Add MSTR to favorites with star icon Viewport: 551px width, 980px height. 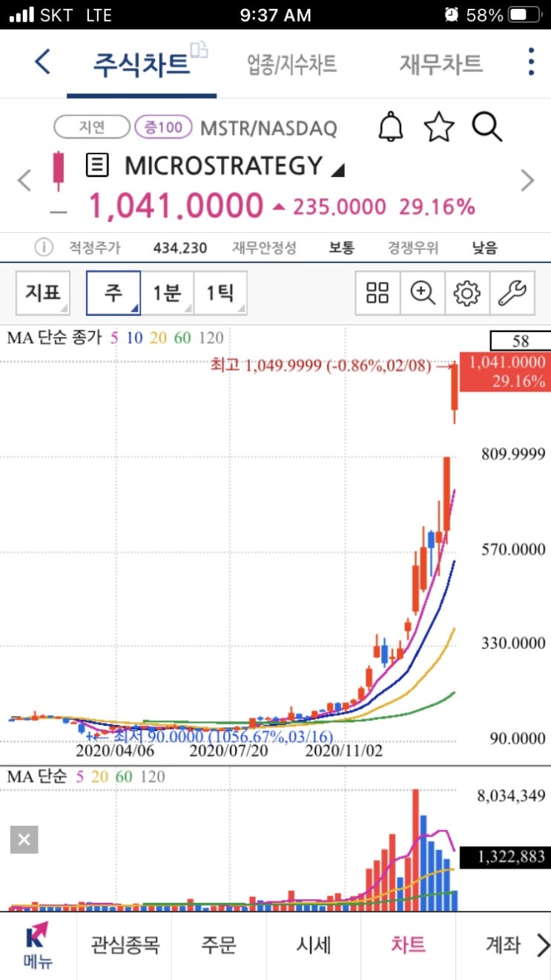click(439, 128)
